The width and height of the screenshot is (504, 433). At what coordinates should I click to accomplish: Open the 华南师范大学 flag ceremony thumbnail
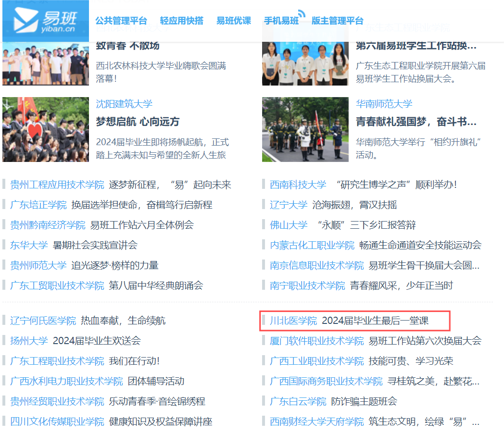click(305, 129)
